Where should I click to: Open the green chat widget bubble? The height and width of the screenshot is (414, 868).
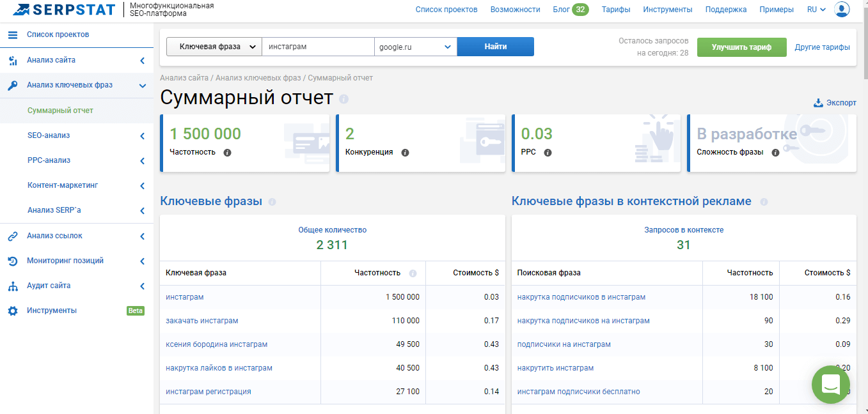(x=830, y=384)
